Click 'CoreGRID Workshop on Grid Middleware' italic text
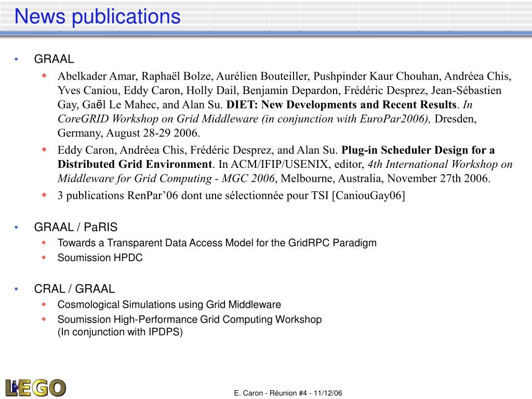 (158, 119)
